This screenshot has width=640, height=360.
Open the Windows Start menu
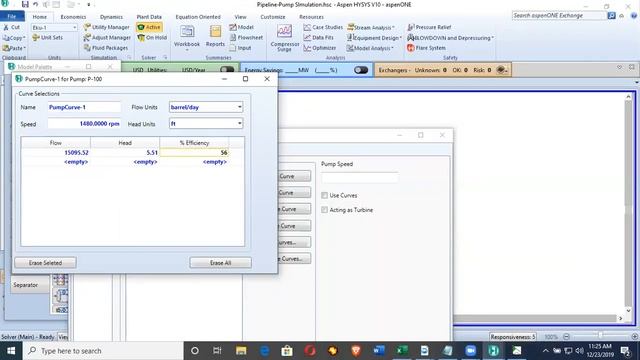click(11, 351)
